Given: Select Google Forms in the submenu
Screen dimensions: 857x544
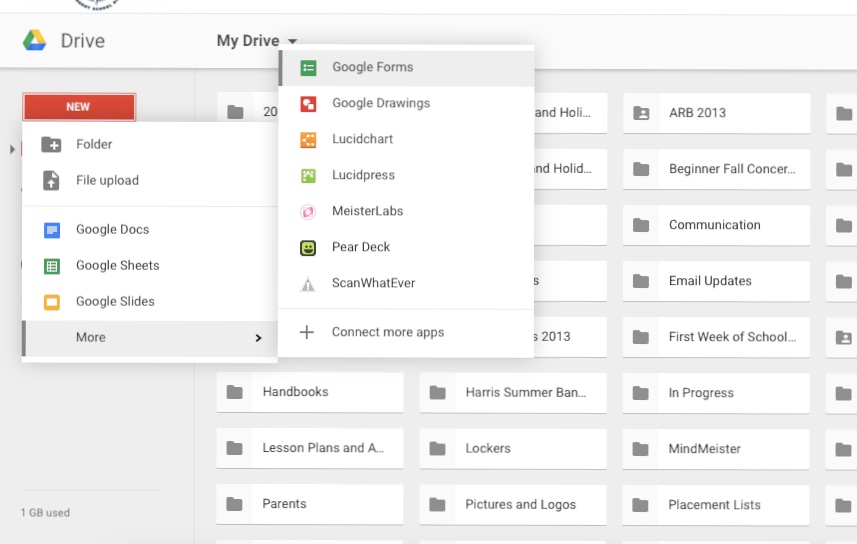Looking at the screenshot, I should [x=406, y=68].
